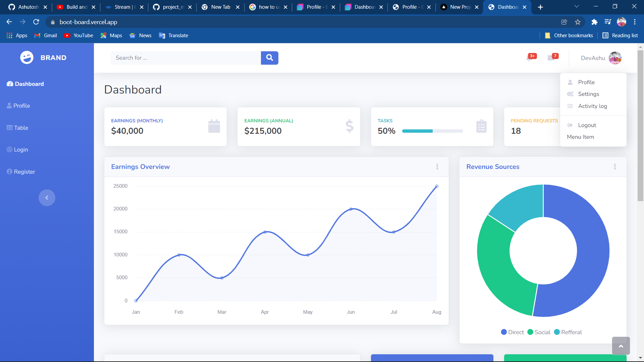
Task: Click the blue search magnifier button
Action: point(269,58)
